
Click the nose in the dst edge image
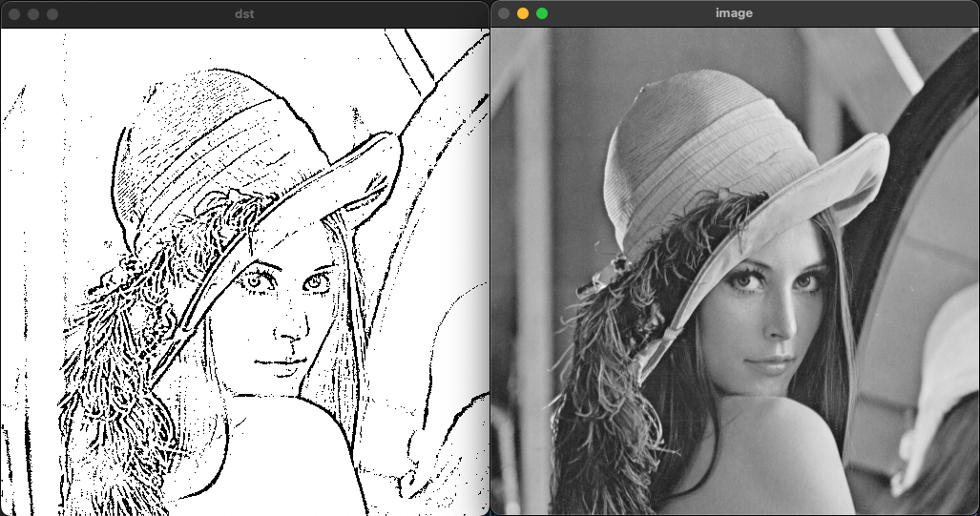(291, 329)
